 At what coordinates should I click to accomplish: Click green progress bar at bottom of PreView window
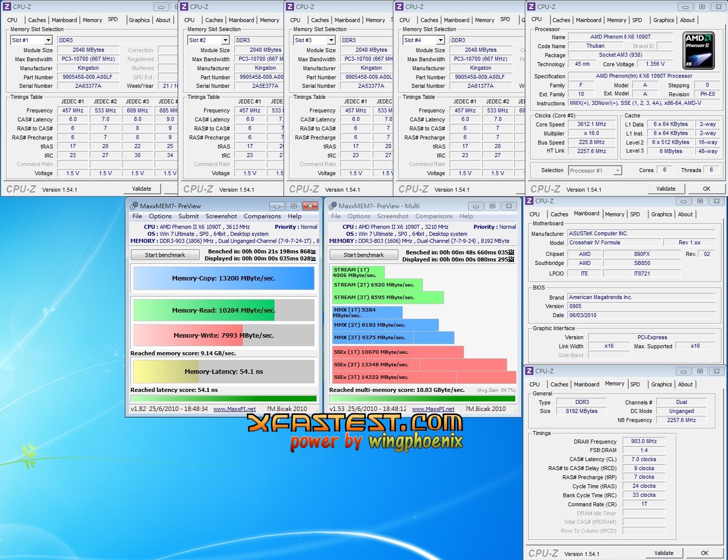pos(224,399)
